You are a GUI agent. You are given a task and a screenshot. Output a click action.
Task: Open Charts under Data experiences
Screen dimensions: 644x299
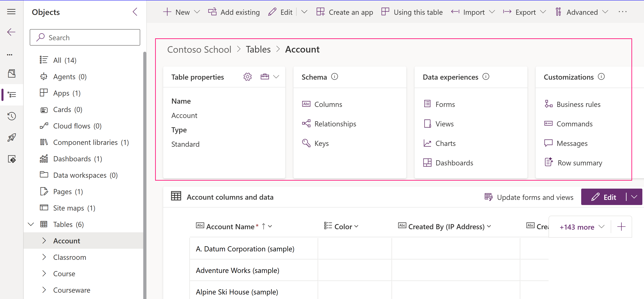coord(445,143)
